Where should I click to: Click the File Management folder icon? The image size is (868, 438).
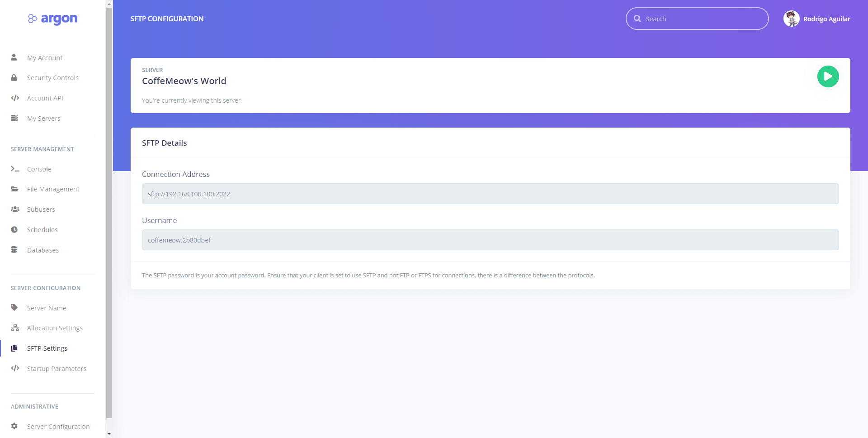pos(15,189)
